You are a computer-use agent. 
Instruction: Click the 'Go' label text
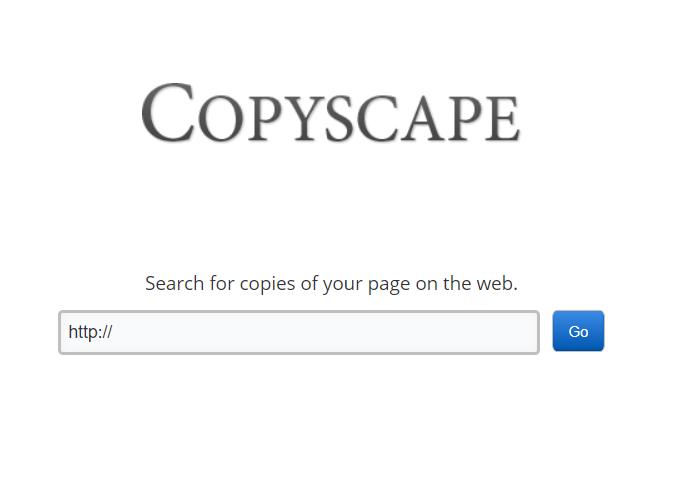pyautogui.click(x=578, y=332)
